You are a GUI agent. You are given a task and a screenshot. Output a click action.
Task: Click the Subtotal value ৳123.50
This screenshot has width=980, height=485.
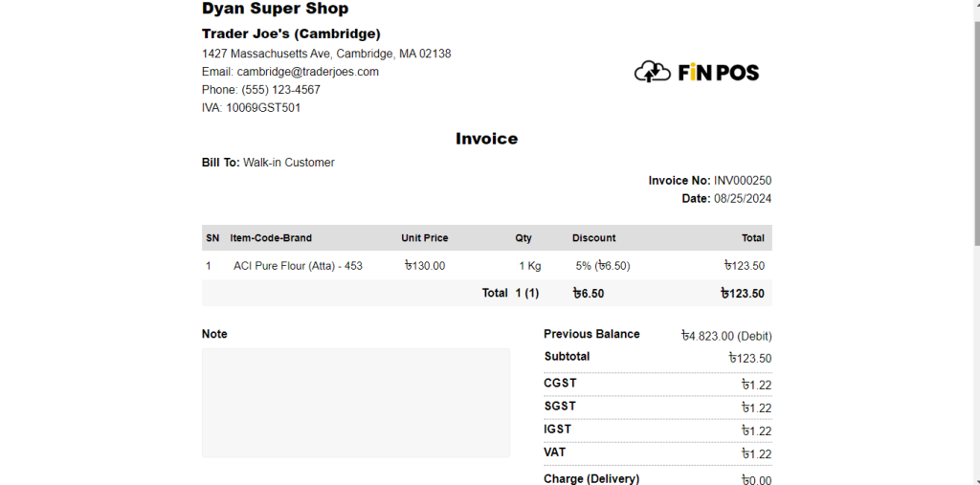(750, 359)
